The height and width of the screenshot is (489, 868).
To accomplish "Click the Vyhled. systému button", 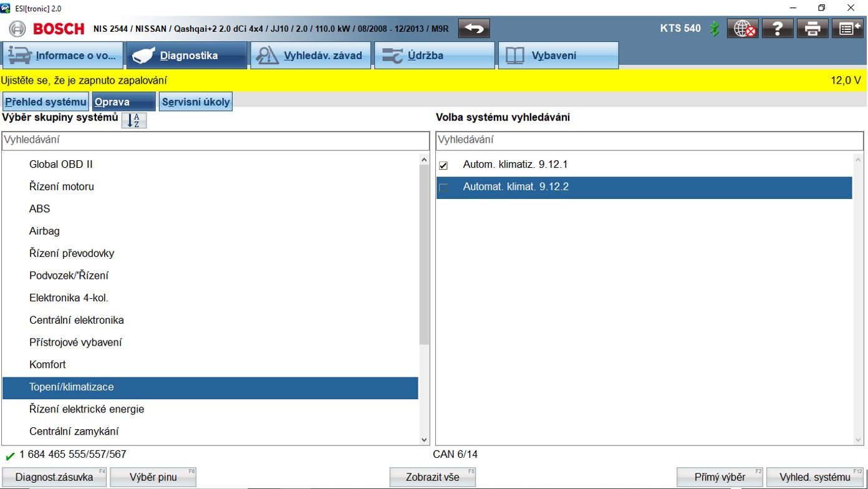I will click(x=815, y=477).
